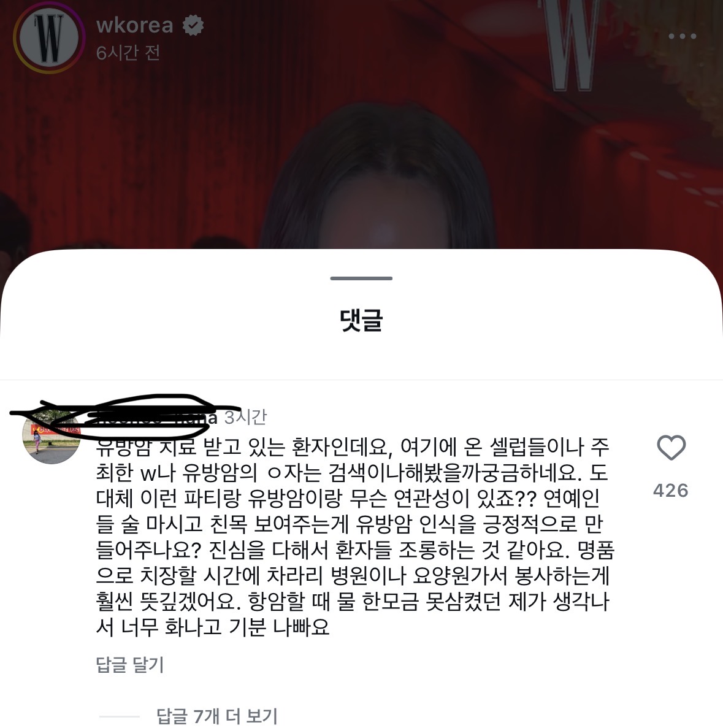Expand 답글 7개 더 보기 replies
The width and height of the screenshot is (723, 728).
217,716
